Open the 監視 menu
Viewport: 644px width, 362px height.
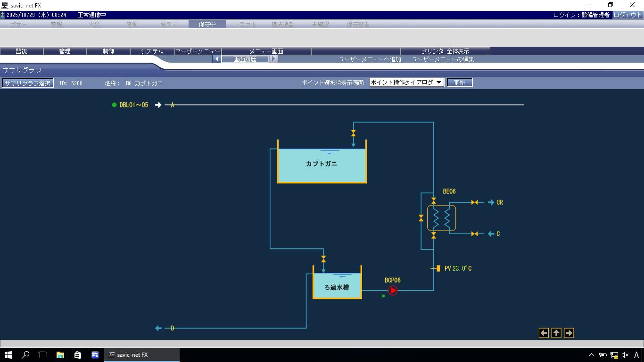[x=22, y=51]
